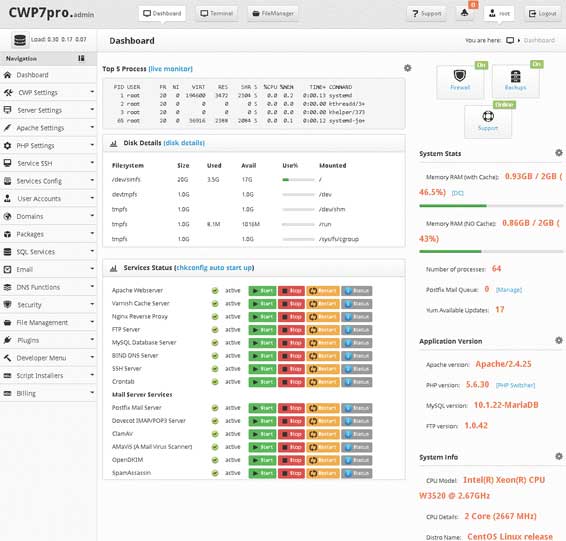
Task: Check Status of MySQL Database Server
Action: pyautogui.click(x=357, y=343)
